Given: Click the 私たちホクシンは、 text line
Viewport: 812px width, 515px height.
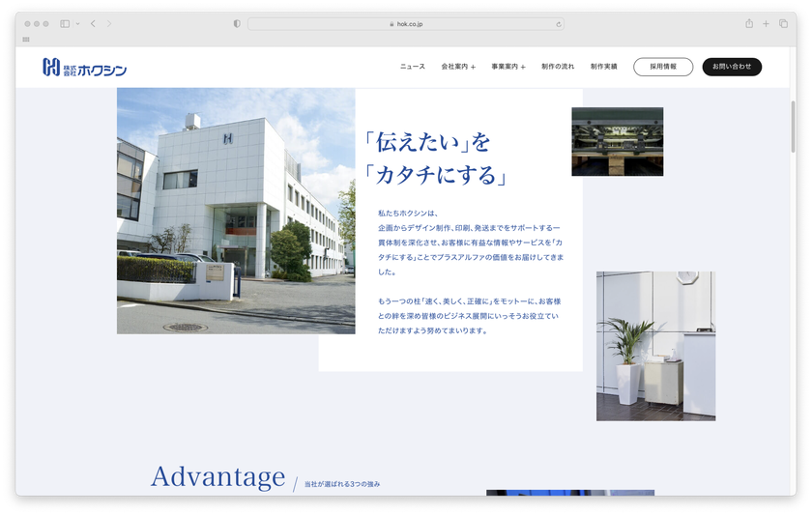Looking at the screenshot, I should click(408, 213).
